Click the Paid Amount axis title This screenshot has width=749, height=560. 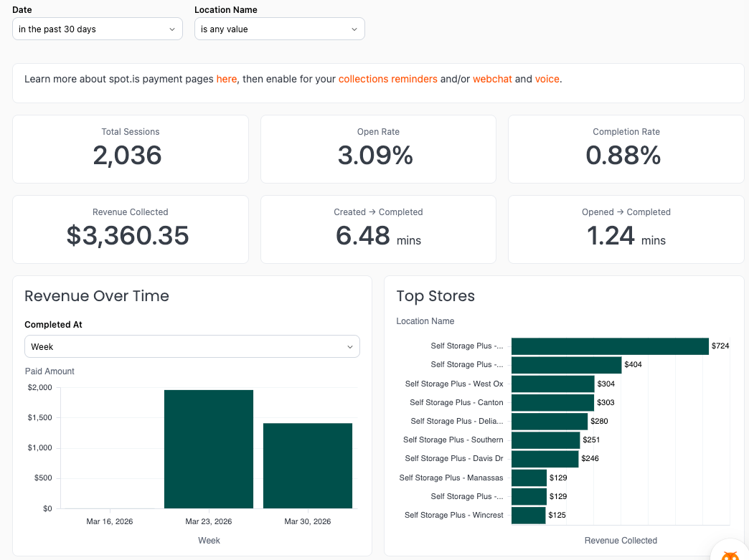click(x=50, y=371)
